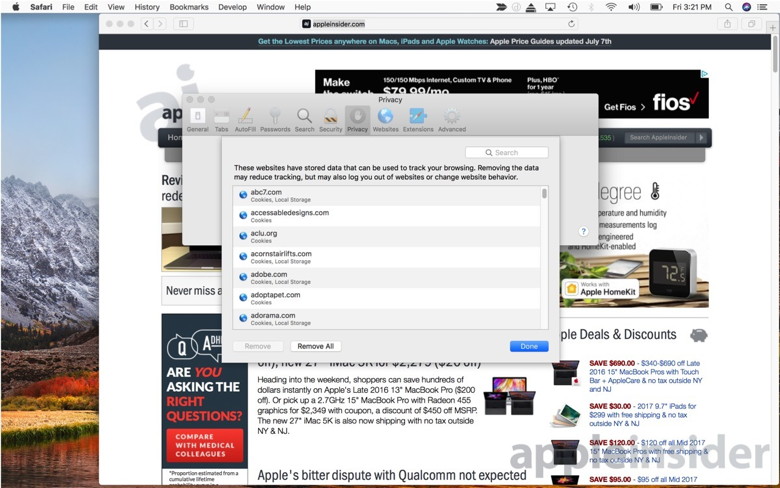Open the Safari Share button
780x488 pixels.
727,23
